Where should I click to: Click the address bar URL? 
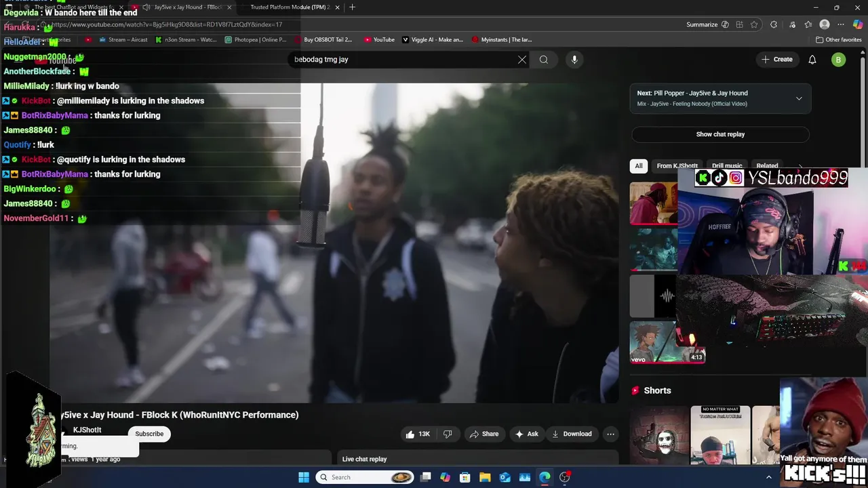[x=166, y=24]
